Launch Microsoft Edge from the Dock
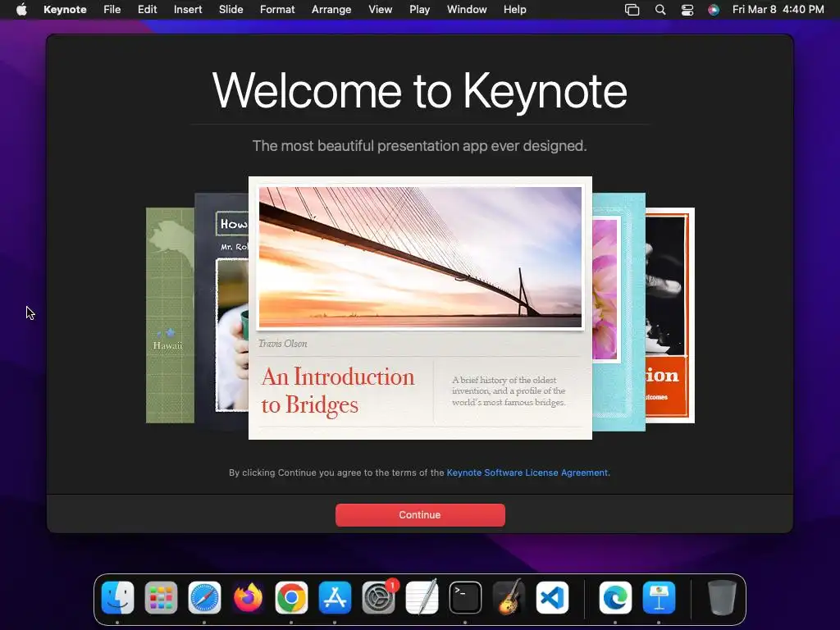840x630 pixels. click(x=615, y=597)
